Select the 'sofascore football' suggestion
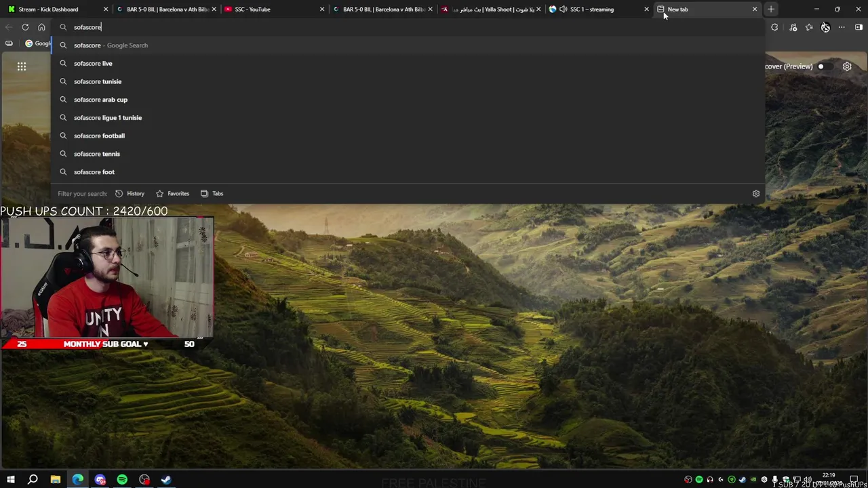The image size is (868, 488). [x=408, y=136]
